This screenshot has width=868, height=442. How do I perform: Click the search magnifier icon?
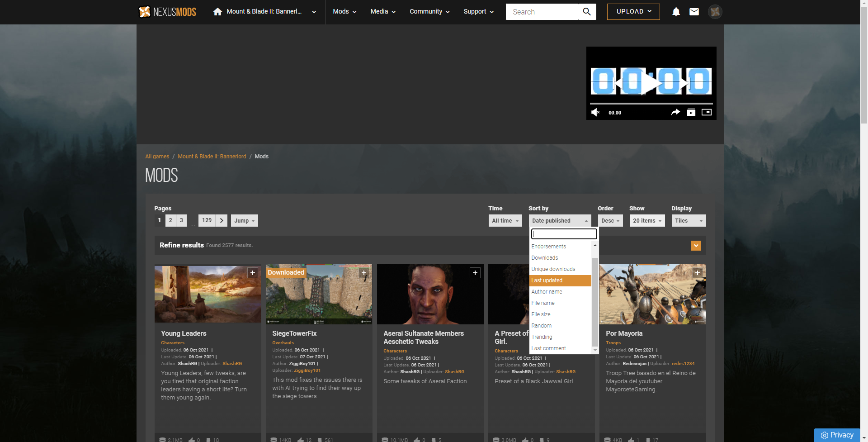pyautogui.click(x=587, y=12)
